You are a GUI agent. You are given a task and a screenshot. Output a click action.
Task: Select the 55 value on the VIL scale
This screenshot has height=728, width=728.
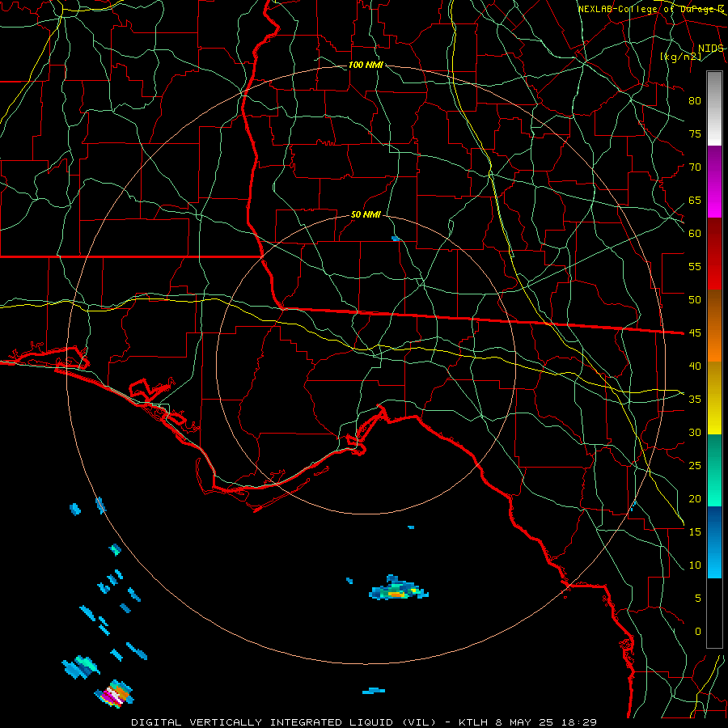click(695, 266)
